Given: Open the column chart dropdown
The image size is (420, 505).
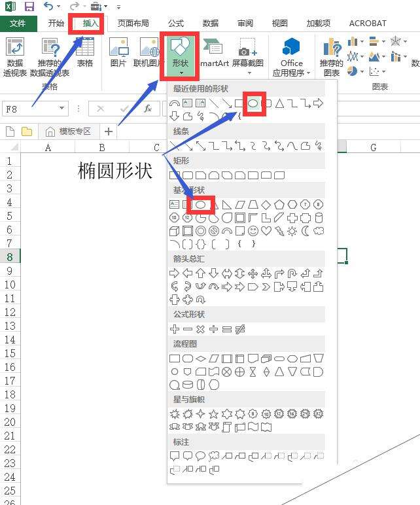Looking at the screenshot, I should [x=362, y=42].
